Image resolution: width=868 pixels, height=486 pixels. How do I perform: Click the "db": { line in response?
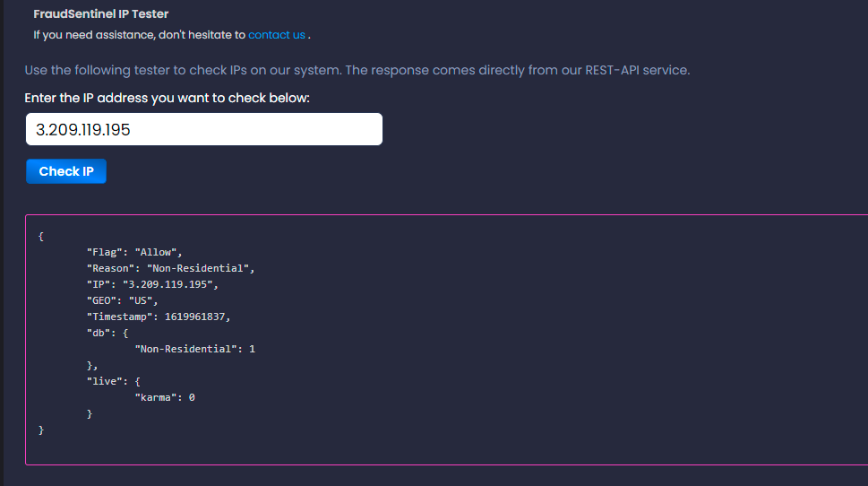[x=107, y=333]
